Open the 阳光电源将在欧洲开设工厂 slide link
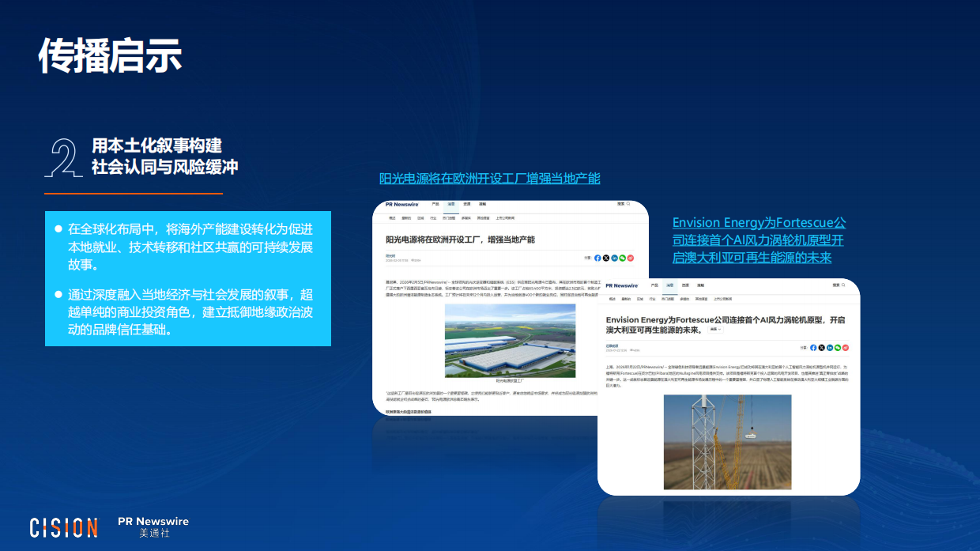This screenshot has width=980, height=551. (x=490, y=179)
